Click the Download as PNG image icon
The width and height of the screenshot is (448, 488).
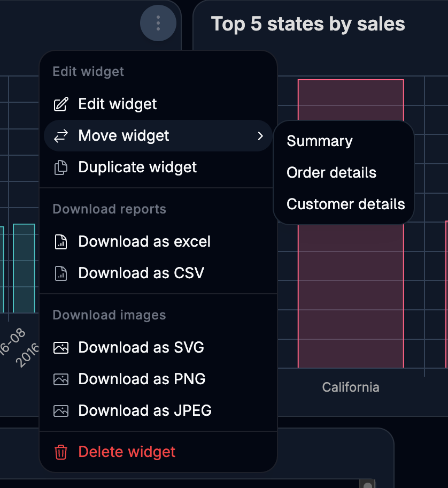(x=61, y=379)
